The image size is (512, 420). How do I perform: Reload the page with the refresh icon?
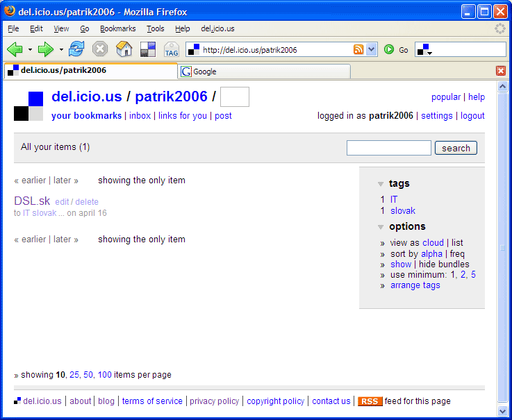[76, 49]
